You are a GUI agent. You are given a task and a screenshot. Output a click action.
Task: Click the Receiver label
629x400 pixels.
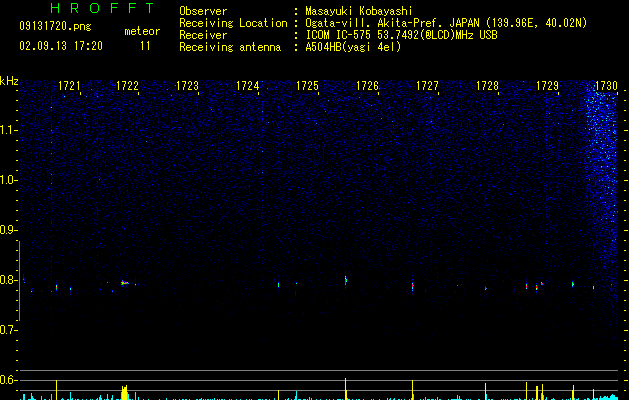tap(203, 35)
